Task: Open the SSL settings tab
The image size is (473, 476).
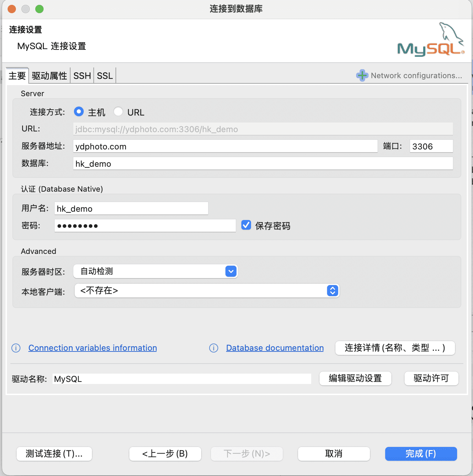Action: (x=104, y=75)
